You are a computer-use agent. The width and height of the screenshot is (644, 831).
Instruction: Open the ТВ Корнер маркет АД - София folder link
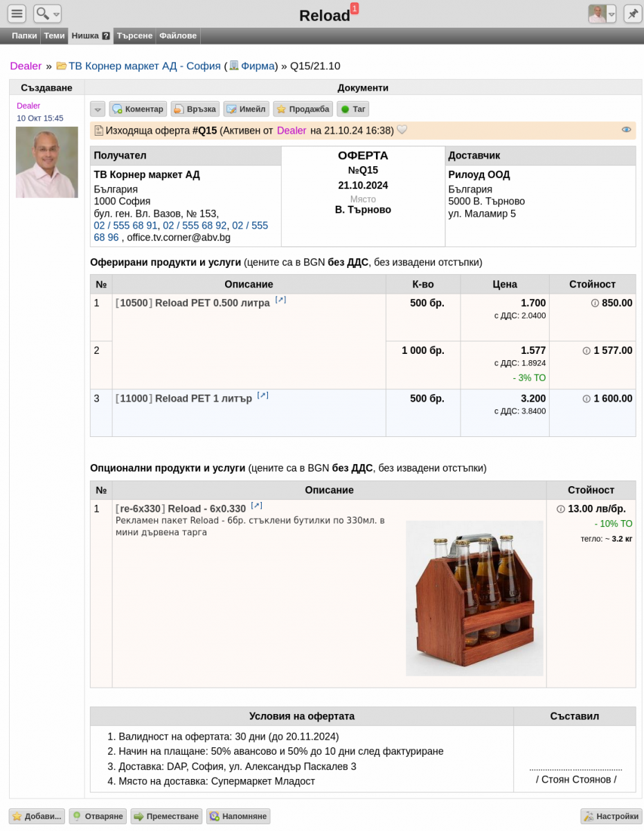[x=144, y=66]
